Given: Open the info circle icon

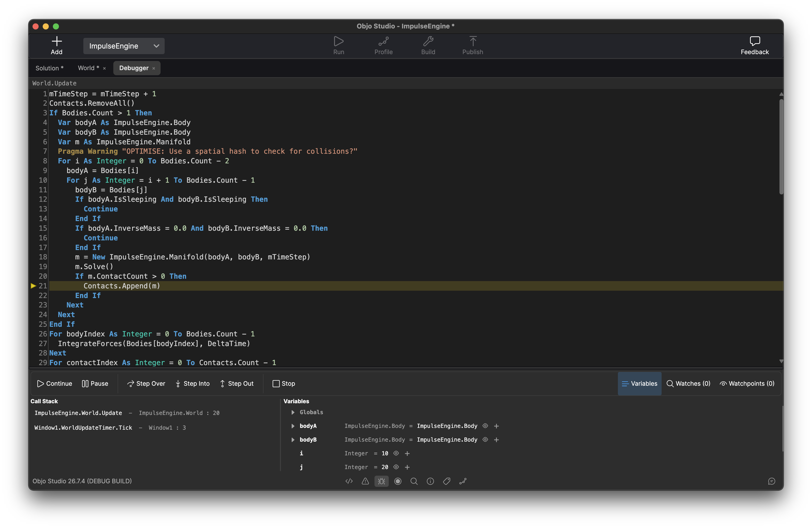Looking at the screenshot, I should [x=430, y=481].
